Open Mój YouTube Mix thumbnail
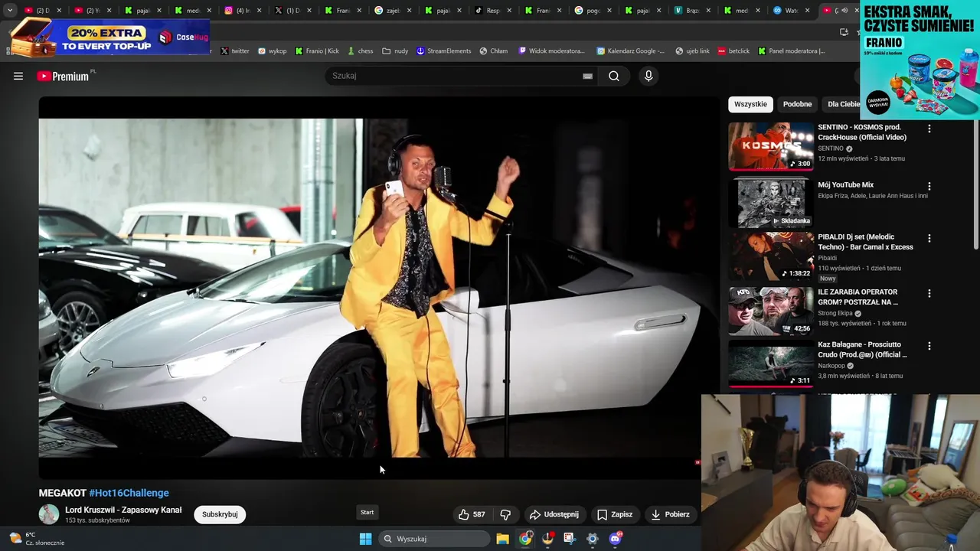The width and height of the screenshot is (980, 551). click(771, 204)
